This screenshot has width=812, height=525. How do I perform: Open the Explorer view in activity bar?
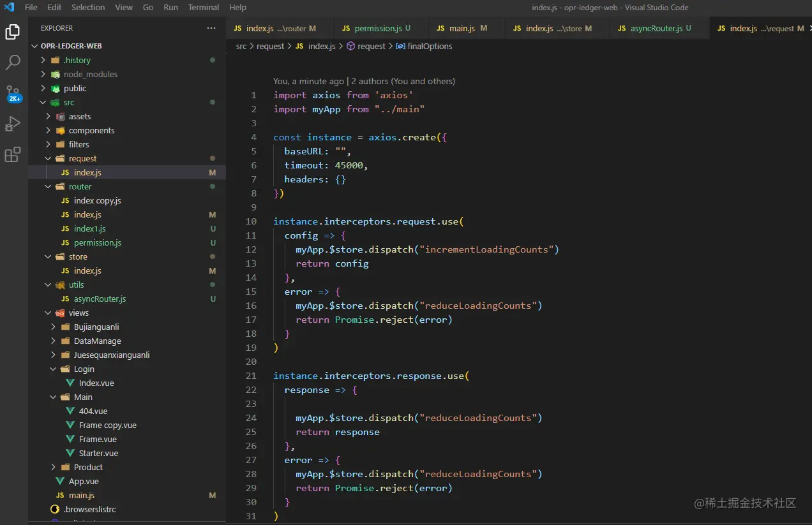coord(13,31)
